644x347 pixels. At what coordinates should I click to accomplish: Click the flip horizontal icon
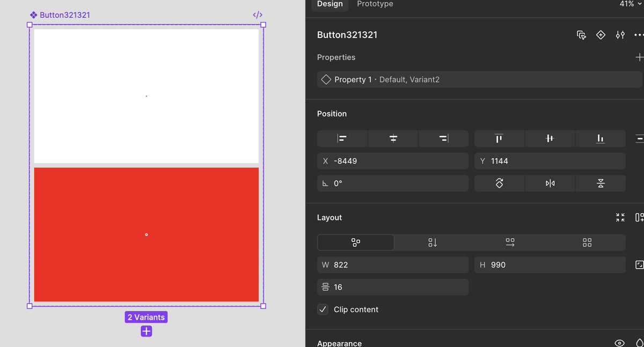point(550,183)
